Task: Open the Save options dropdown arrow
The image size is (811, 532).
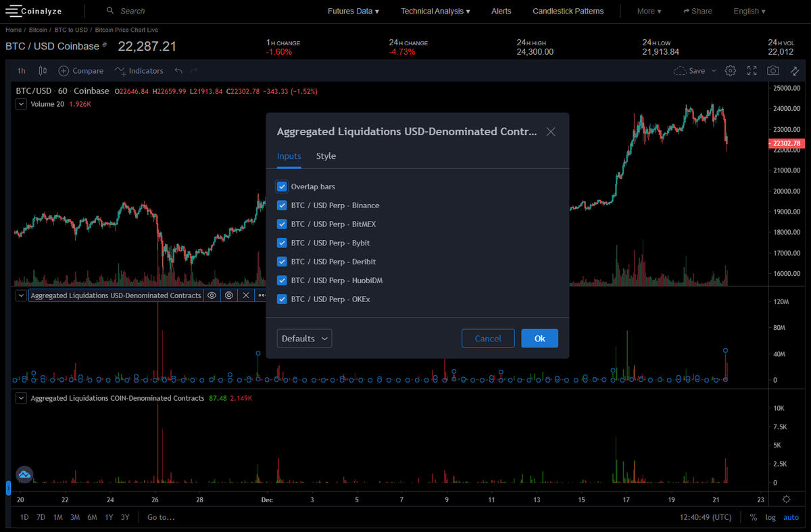Action: tap(714, 70)
